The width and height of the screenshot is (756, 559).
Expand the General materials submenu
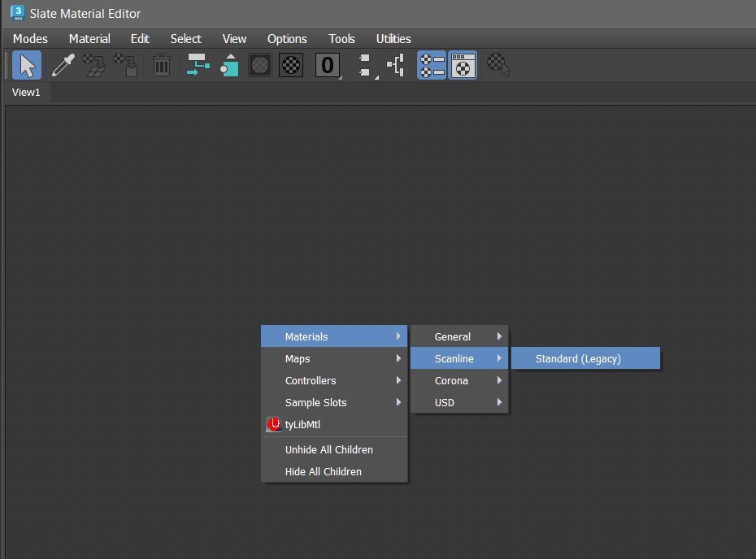point(459,336)
